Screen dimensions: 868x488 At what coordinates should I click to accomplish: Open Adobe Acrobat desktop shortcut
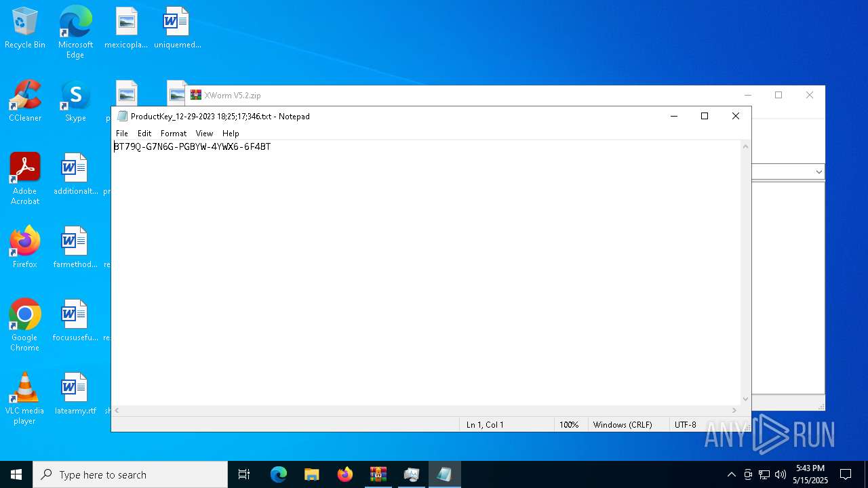(x=25, y=179)
